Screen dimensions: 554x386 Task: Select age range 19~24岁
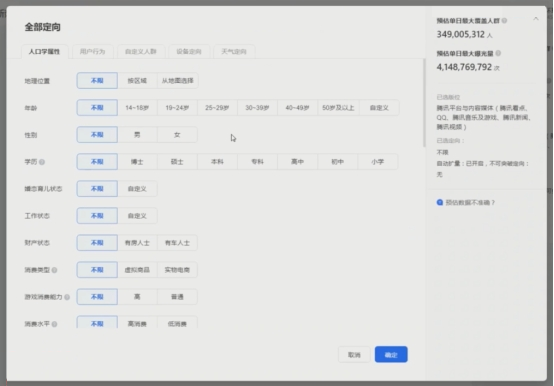coord(177,108)
